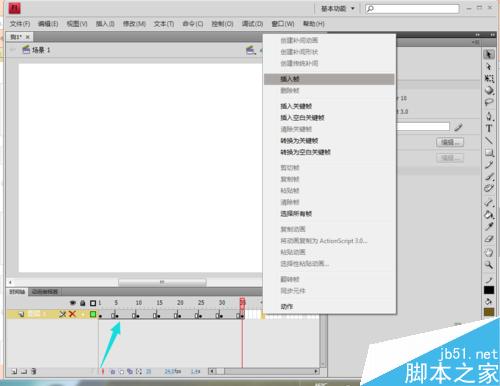Click the class text input field
Screen dimensions: 500x386
(x=423, y=127)
